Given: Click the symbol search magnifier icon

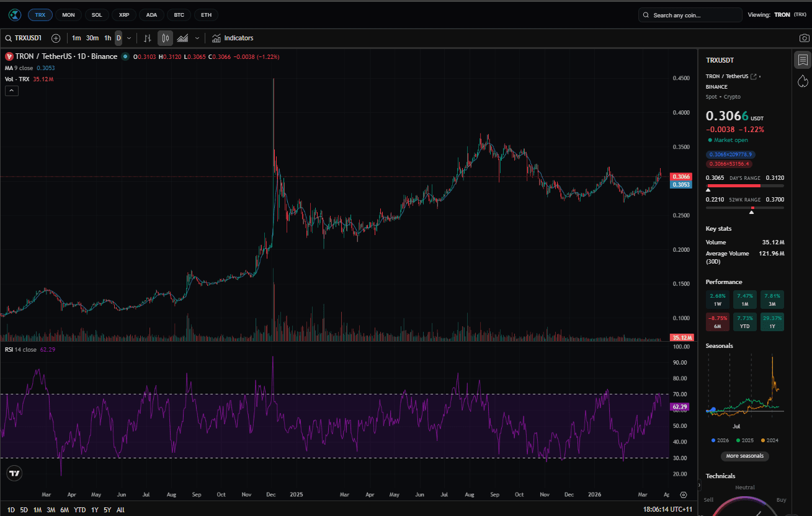Looking at the screenshot, I should pyautogui.click(x=9, y=38).
